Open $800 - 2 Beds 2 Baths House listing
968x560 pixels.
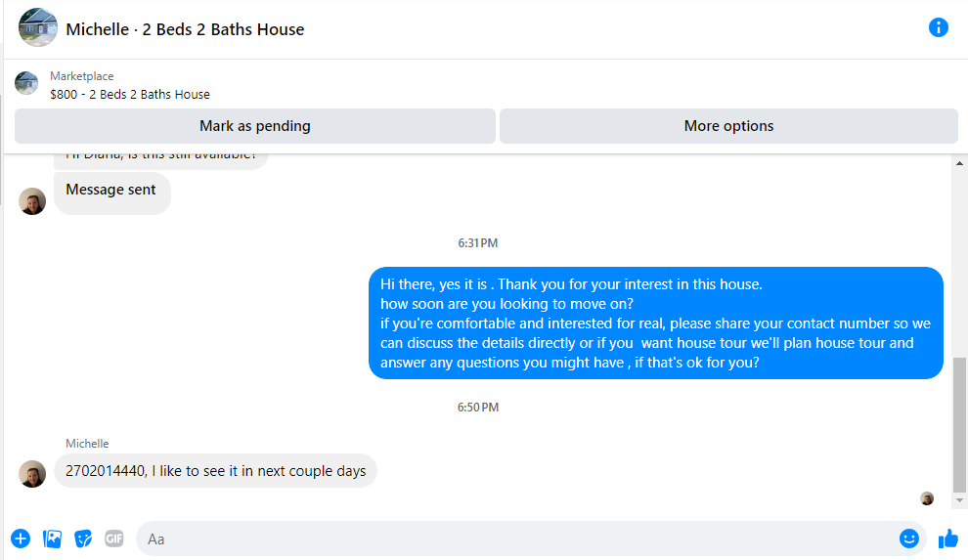click(130, 95)
